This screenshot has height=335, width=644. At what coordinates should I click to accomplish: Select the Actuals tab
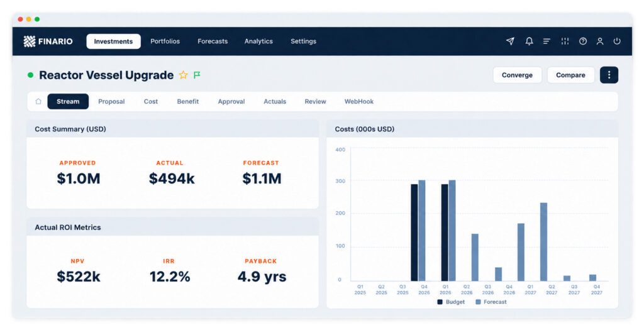pyautogui.click(x=275, y=101)
